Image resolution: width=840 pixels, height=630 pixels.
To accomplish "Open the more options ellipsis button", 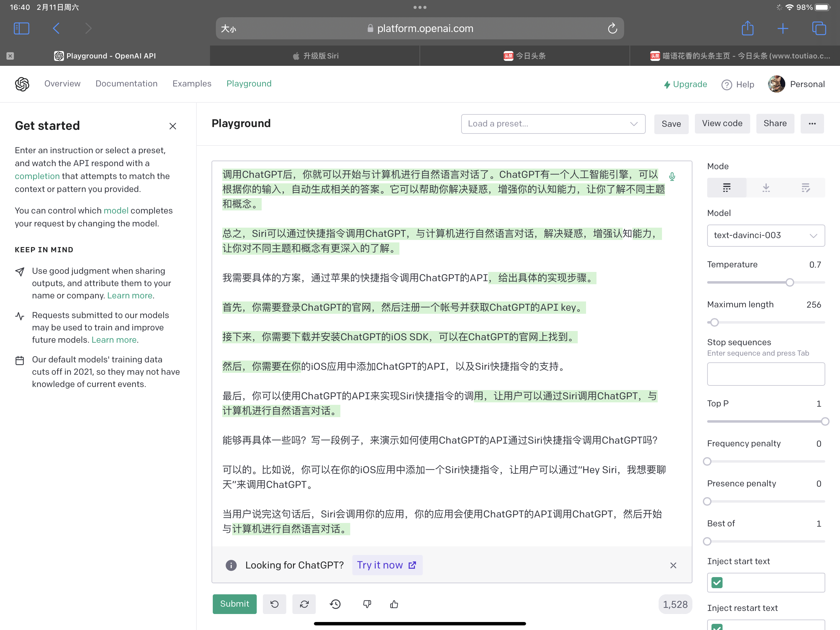I will tap(812, 123).
